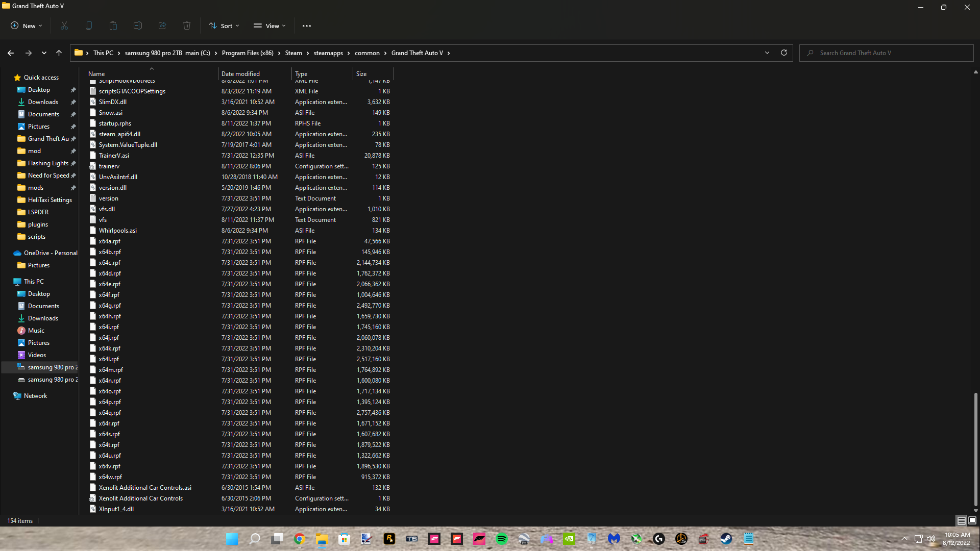Open the Sort dropdown
The width and height of the screenshot is (980, 551).
[224, 26]
